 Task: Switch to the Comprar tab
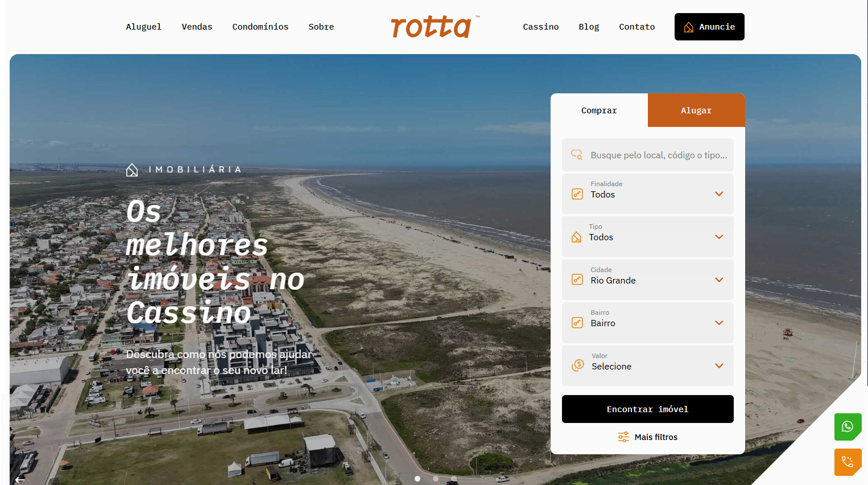(x=599, y=110)
